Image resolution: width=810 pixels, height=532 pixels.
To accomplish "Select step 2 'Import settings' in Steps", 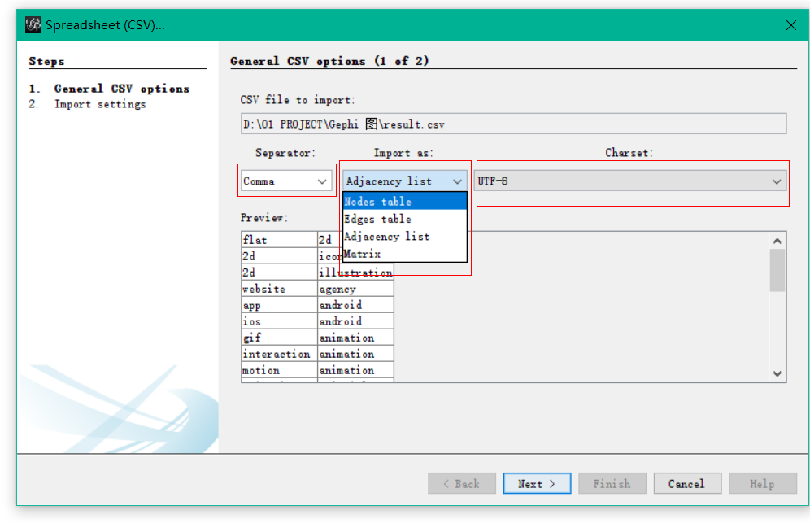I will (x=100, y=104).
